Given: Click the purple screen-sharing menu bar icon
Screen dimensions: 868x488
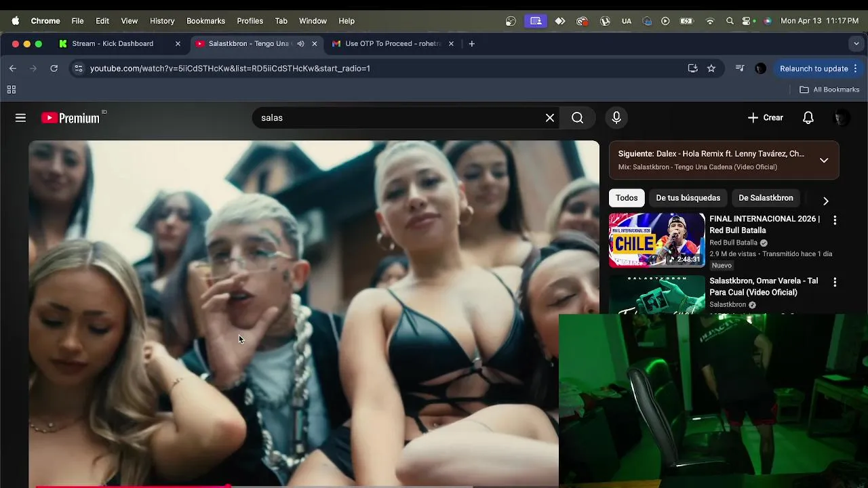Looking at the screenshot, I should tap(536, 21).
